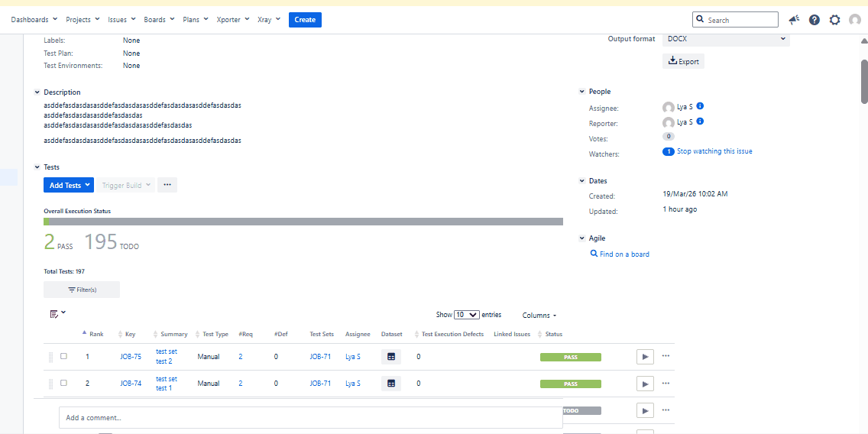Click the bulk actions list icon above table
This screenshot has width=868, height=434.
click(x=57, y=314)
